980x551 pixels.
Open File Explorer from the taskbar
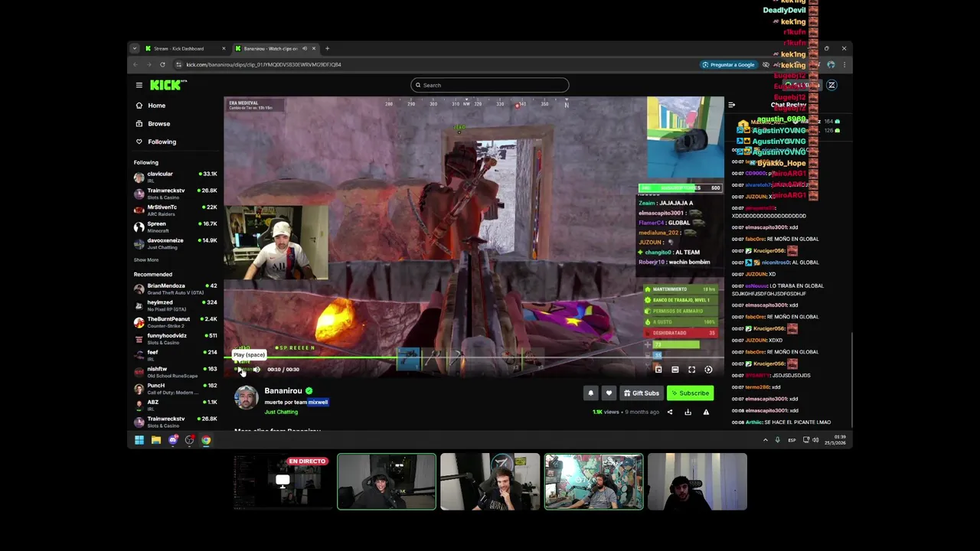coord(156,440)
